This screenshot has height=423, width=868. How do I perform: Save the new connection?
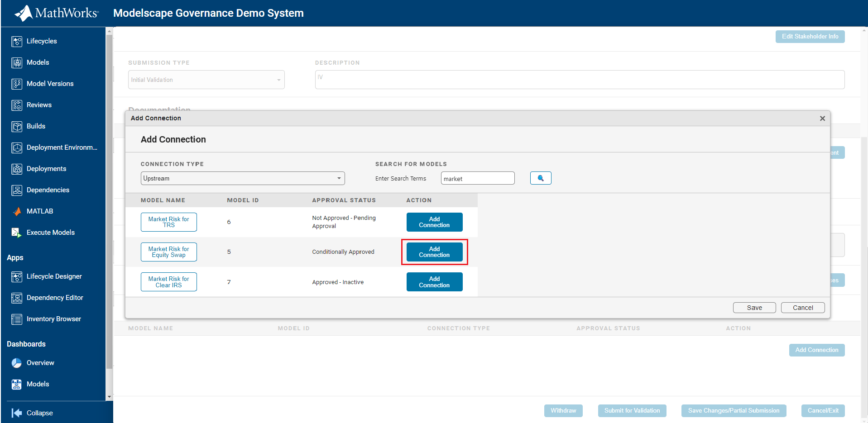754,307
